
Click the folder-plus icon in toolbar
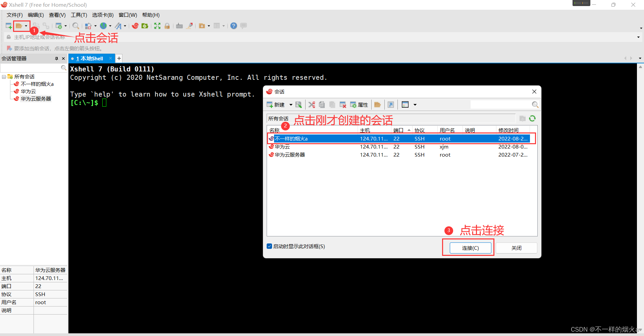[x=202, y=26]
